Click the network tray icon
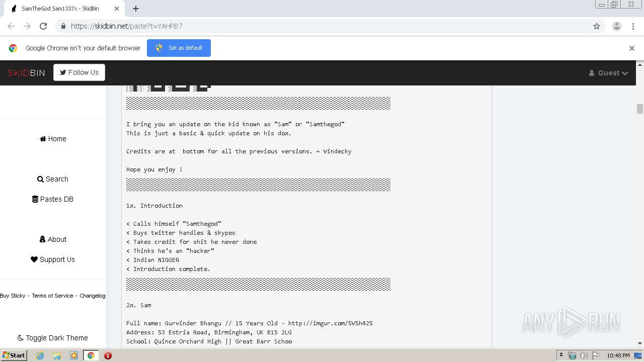This screenshot has height=362, width=644. 572,355
